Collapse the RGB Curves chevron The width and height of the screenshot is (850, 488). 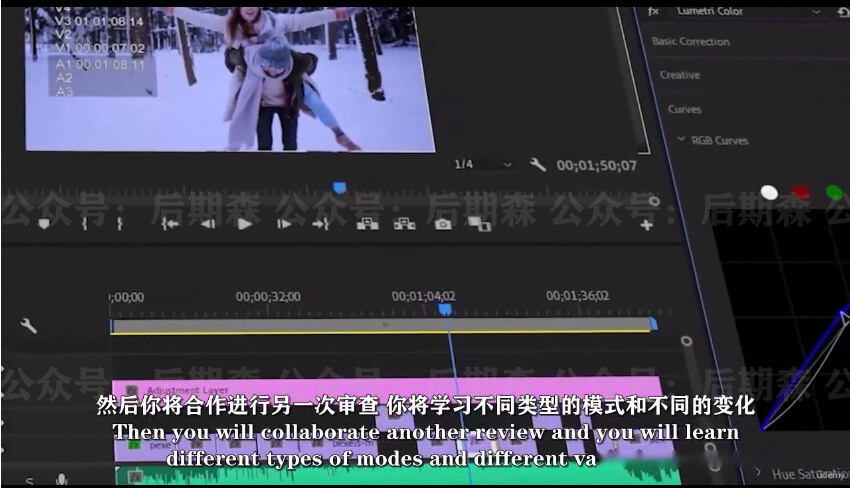click(x=681, y=139)
